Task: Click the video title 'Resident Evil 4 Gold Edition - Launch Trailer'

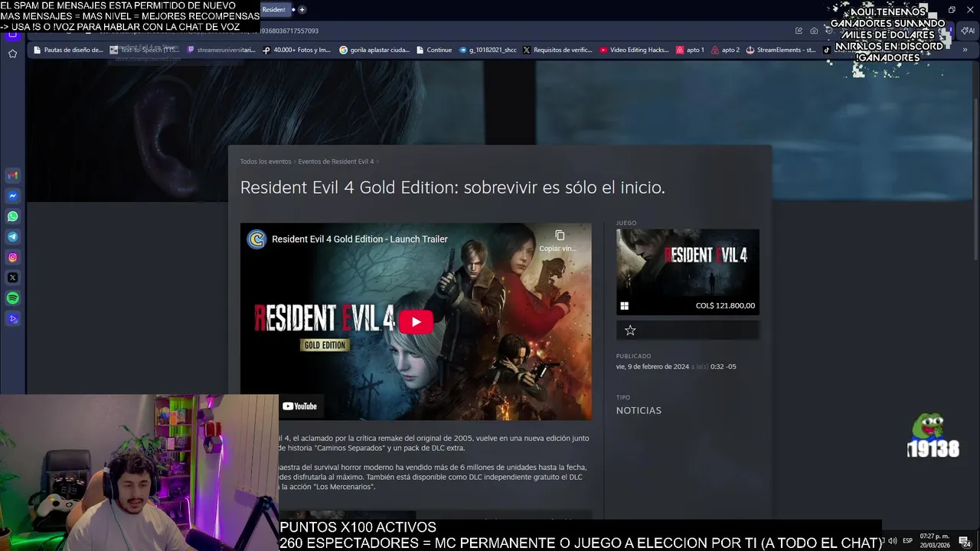Action: (360, 239)
